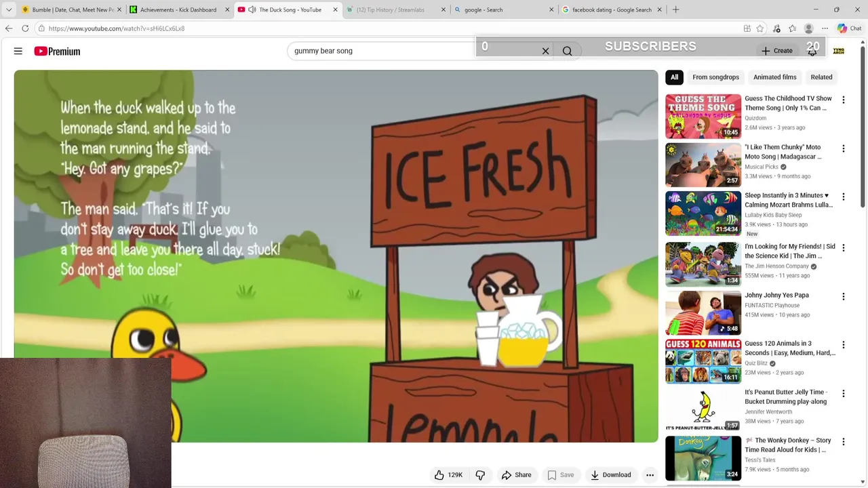Open the tab search dropdown arrow
Viewport: 868px width, 488px height.
pyautogui.click(x=9, y=9)
